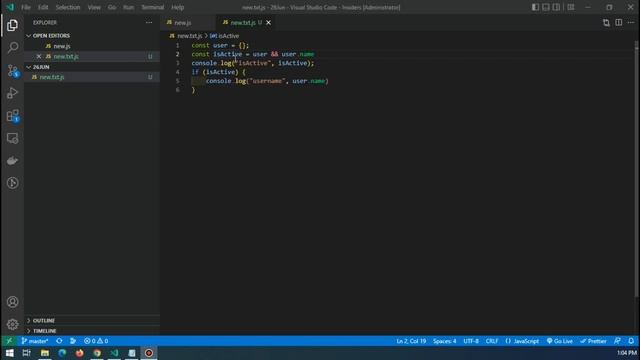The height and width of the screenshot is (360, 640).
Task: Toggle the bottom panel
Action: 546,7
